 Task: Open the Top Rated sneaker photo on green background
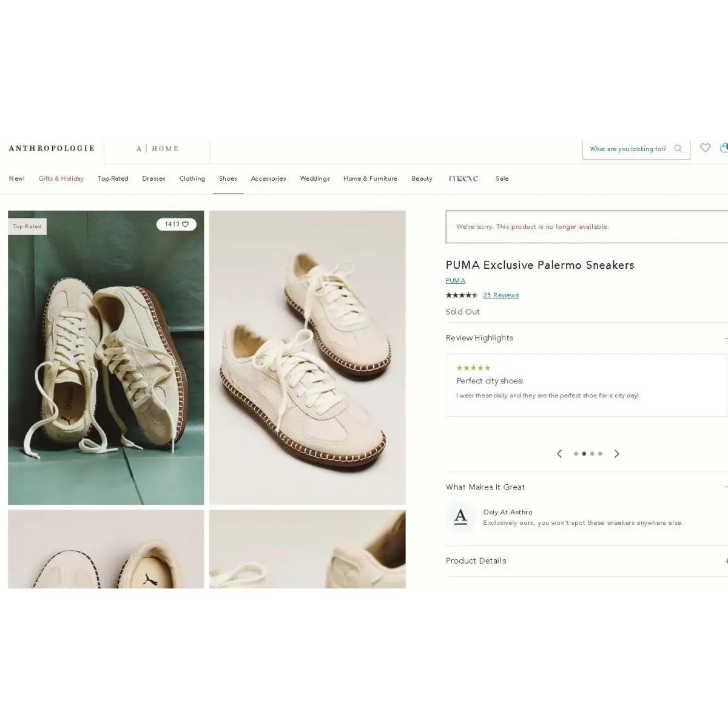tap(106, 357)
